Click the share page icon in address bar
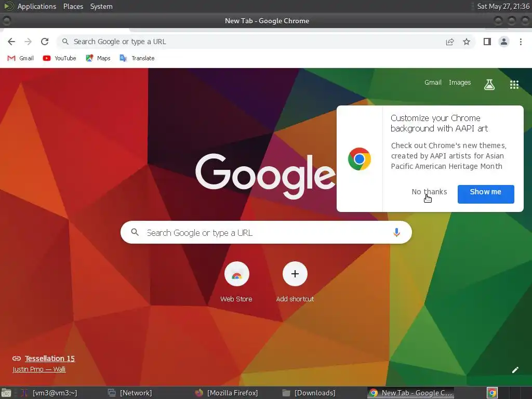The image size is (532, 399). 450,42
